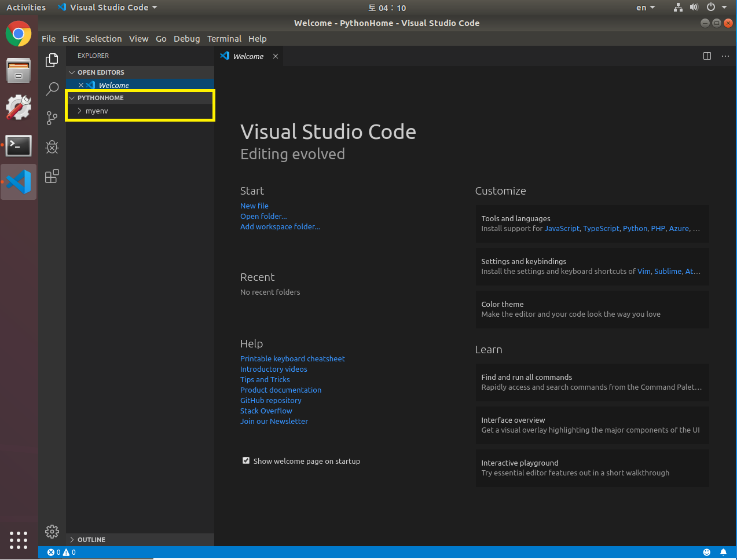Open the Debug view bug icon

(x=52, y=147)
